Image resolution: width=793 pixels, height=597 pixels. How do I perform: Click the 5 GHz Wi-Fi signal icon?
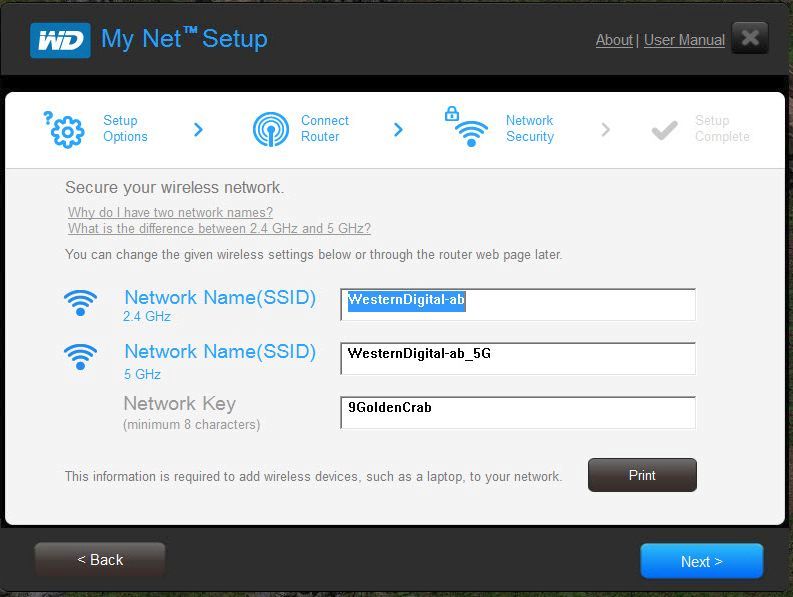(x=80, y=357)
